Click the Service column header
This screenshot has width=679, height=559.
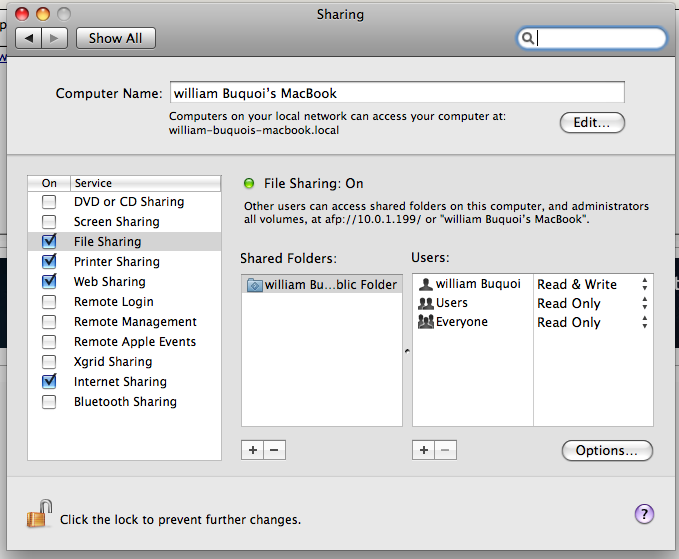146,183
